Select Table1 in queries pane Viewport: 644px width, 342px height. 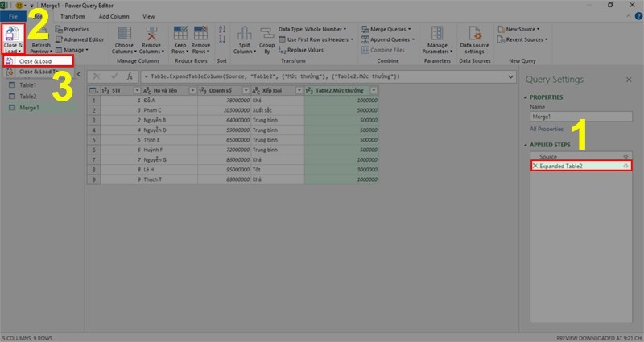click(27, 85)
